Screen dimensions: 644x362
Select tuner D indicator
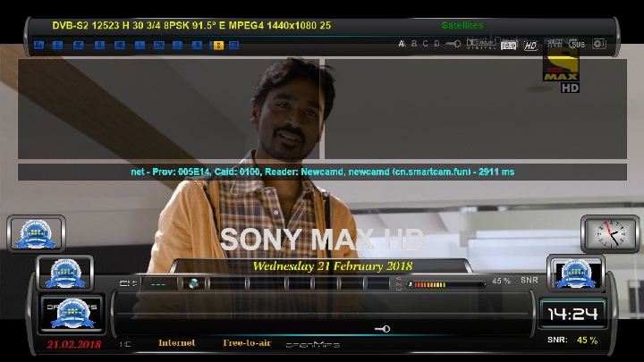point(436,44)
